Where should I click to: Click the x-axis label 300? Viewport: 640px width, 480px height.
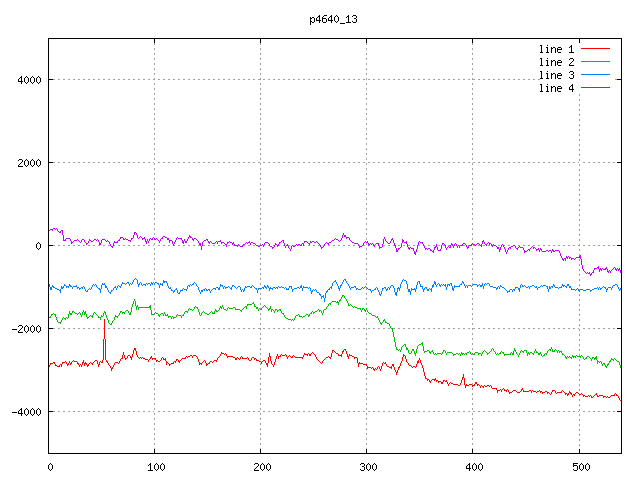pos(368,467)
